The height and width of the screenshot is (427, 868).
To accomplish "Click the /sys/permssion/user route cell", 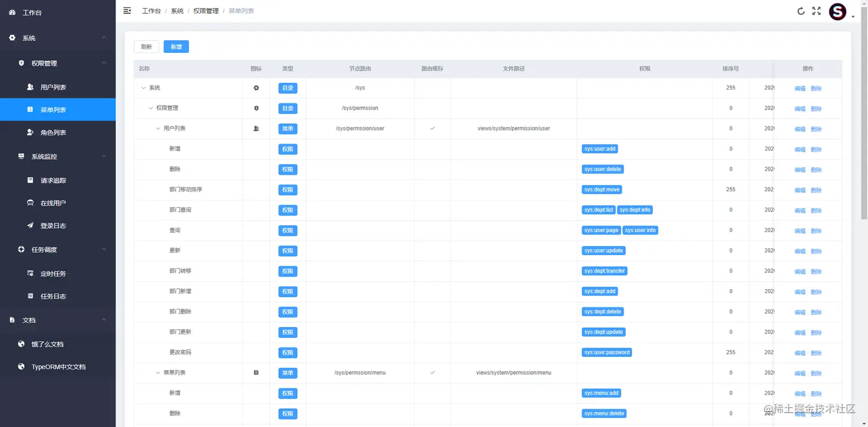I will coord(360,129).
